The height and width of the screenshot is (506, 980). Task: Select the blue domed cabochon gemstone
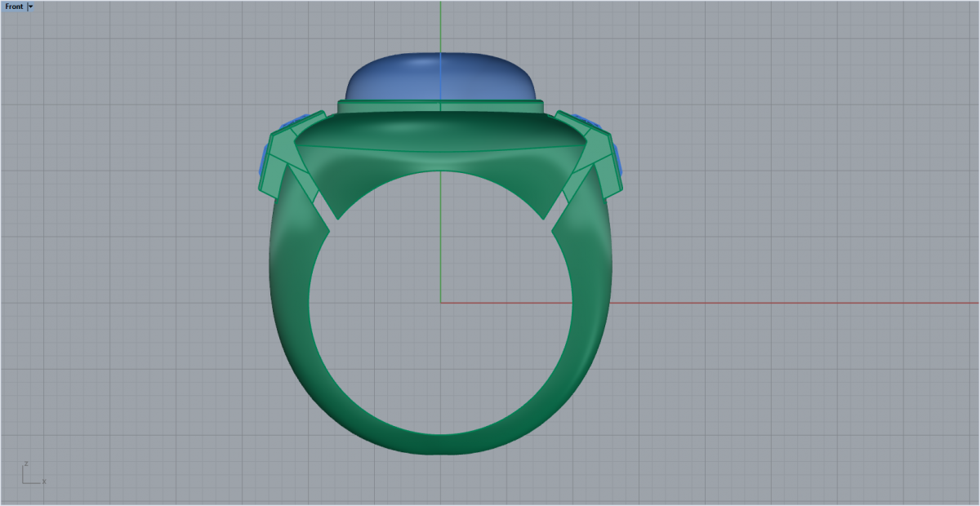(x=441, y=78)
